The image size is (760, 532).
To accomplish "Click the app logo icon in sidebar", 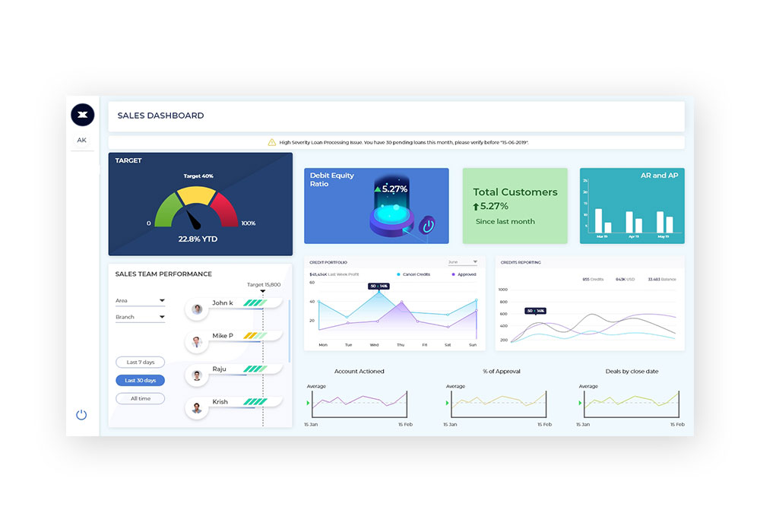I will pos(82,115).
